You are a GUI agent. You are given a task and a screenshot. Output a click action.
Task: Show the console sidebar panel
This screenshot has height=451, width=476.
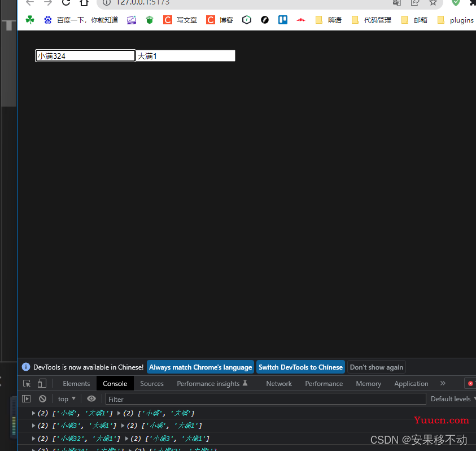point(27,399)
